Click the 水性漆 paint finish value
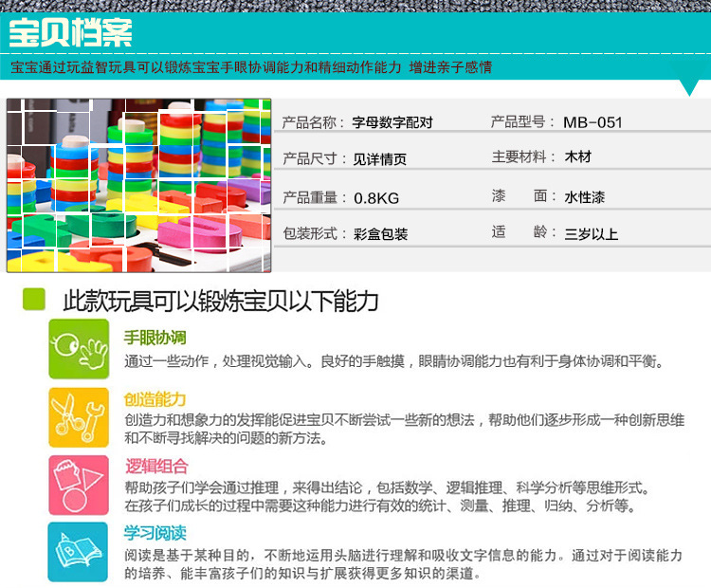 pos(585,197)
